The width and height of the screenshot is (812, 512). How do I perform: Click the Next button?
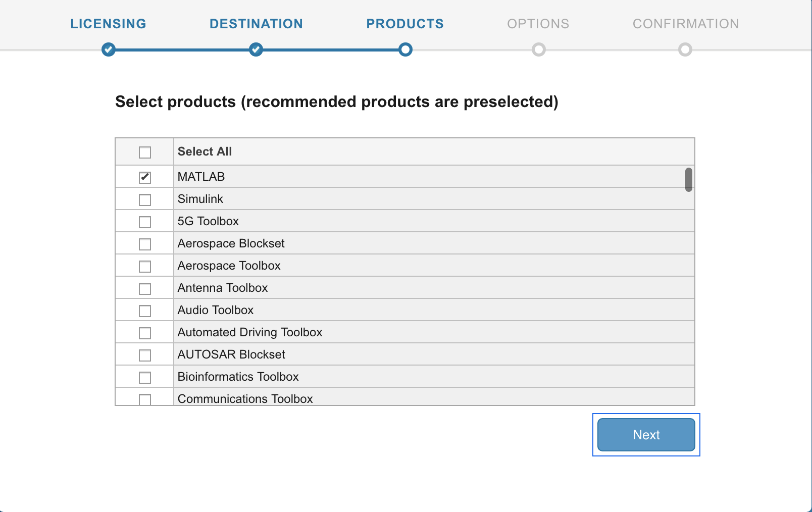(646, 435)
